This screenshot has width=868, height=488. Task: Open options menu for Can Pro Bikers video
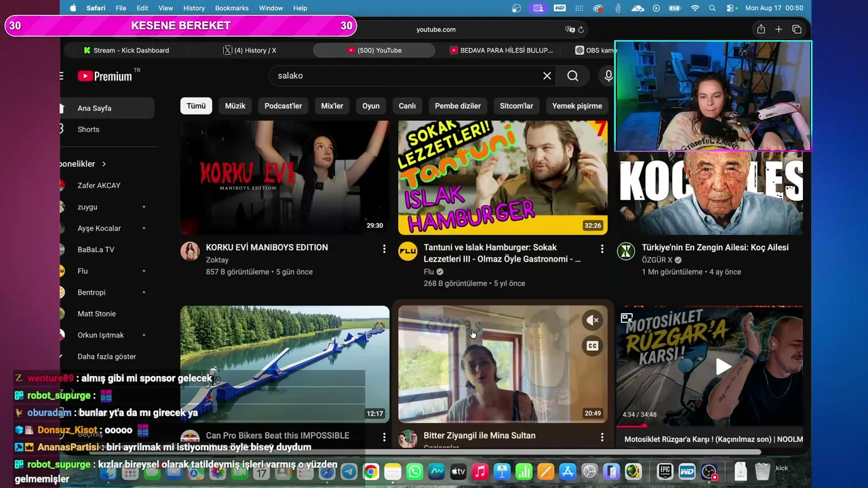tap(384, 438)
